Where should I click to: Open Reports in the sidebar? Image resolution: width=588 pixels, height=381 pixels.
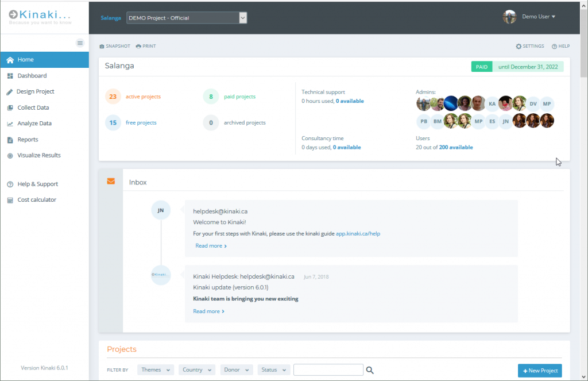click(45, 140)
